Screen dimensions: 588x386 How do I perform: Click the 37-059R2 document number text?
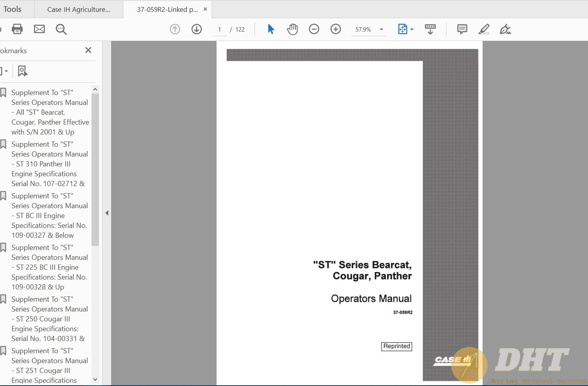coord(403,312)
